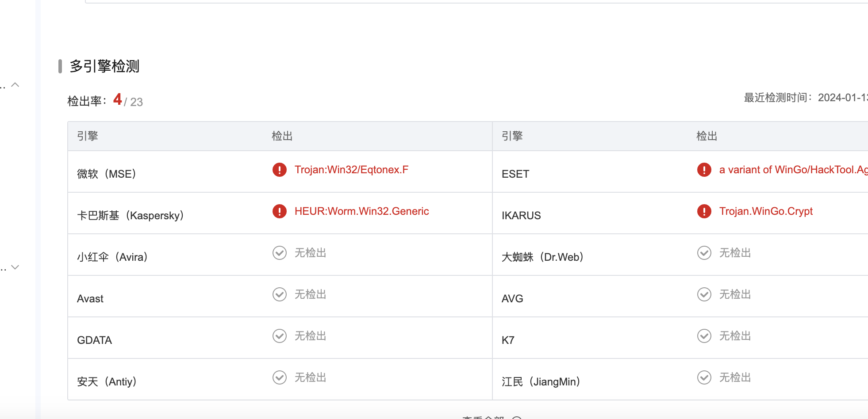Viewport: 868px width, 419px height.
Task: Click the red alert icon in ESET row
Action: [704, 170]
